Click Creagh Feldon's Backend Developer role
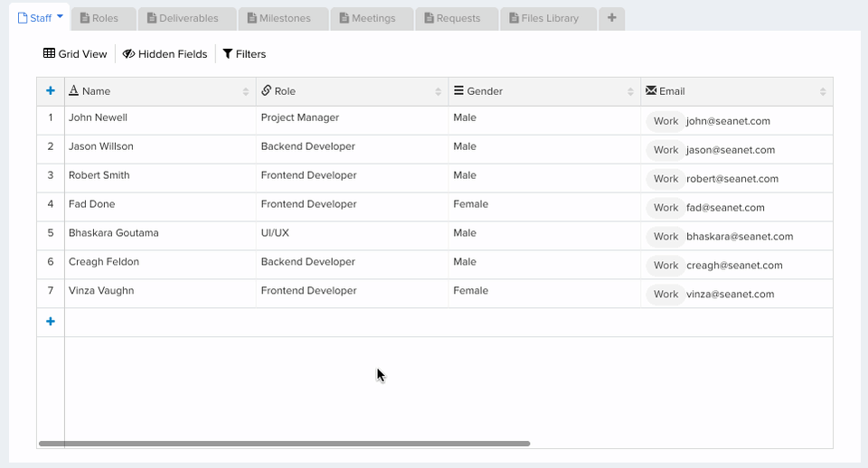Image resolution: width=868 pixels, height=468 pixels. click(x=352, y=265)
